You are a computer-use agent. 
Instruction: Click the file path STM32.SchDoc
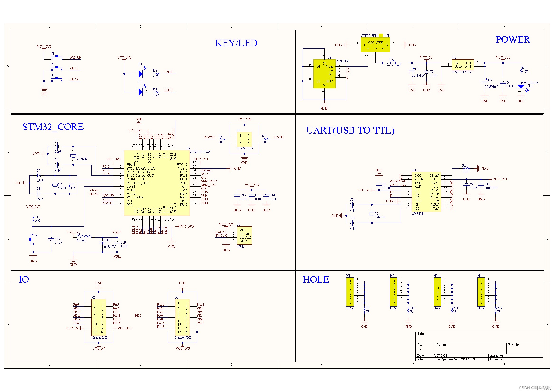tap(458, 360)
